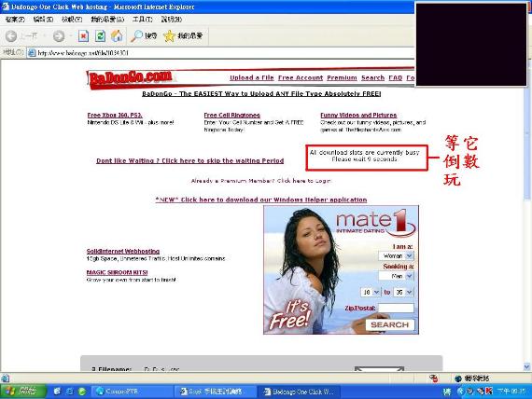Stop page loading with red X icon
This screenshot has width=532, height=399.
(x=83, y=36)
